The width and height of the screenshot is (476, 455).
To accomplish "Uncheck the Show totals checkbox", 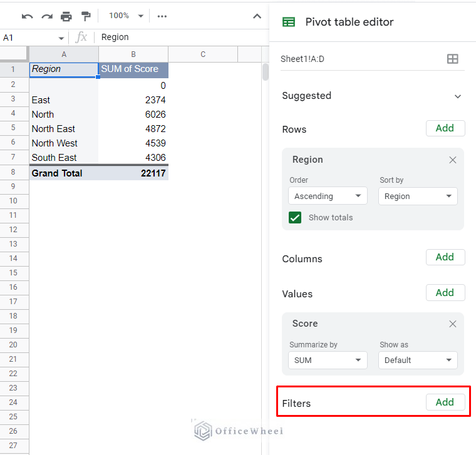I will click(295, 218).
